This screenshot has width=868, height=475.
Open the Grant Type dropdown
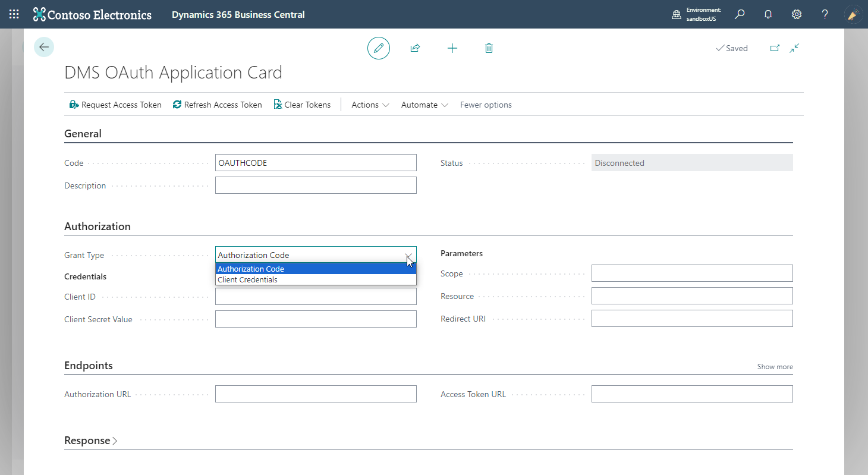point(408,254)
